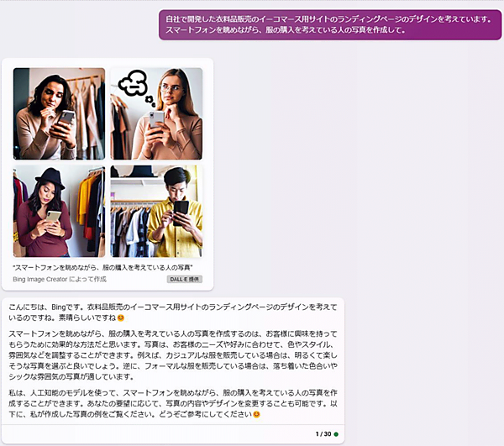This screenshot has width=504, height=446.
Task: Open the man in yellow shirt image
Action: 156,212
